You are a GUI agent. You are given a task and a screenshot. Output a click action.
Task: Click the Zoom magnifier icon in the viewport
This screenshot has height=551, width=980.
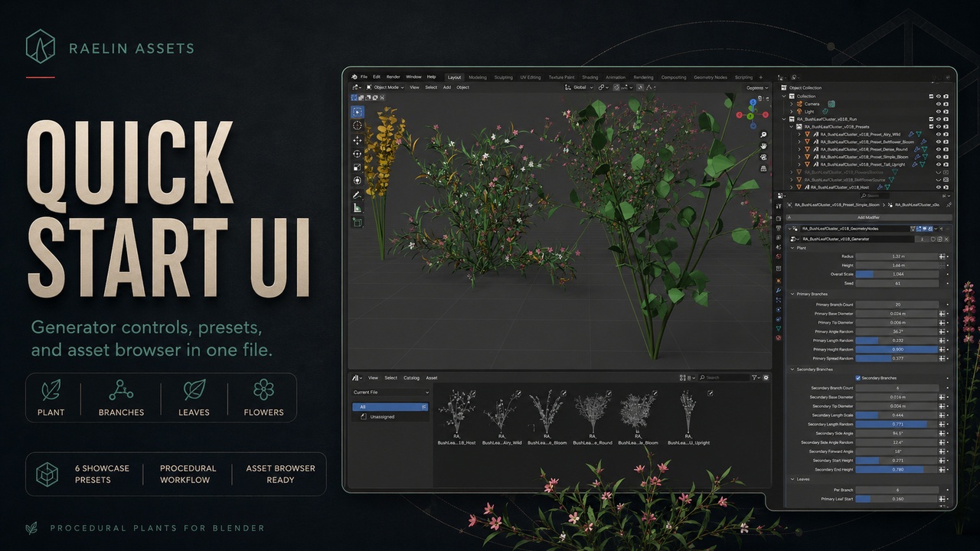pos(763,135)
